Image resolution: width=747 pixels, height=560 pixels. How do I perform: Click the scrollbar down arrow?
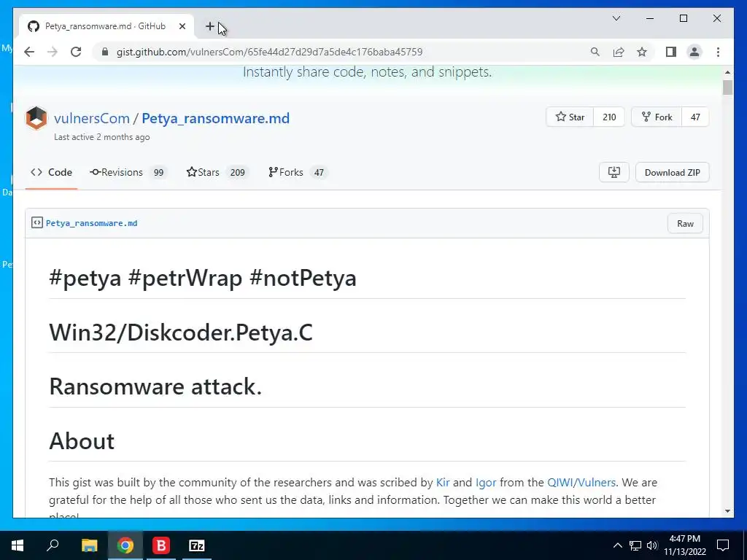click(727, 511)
